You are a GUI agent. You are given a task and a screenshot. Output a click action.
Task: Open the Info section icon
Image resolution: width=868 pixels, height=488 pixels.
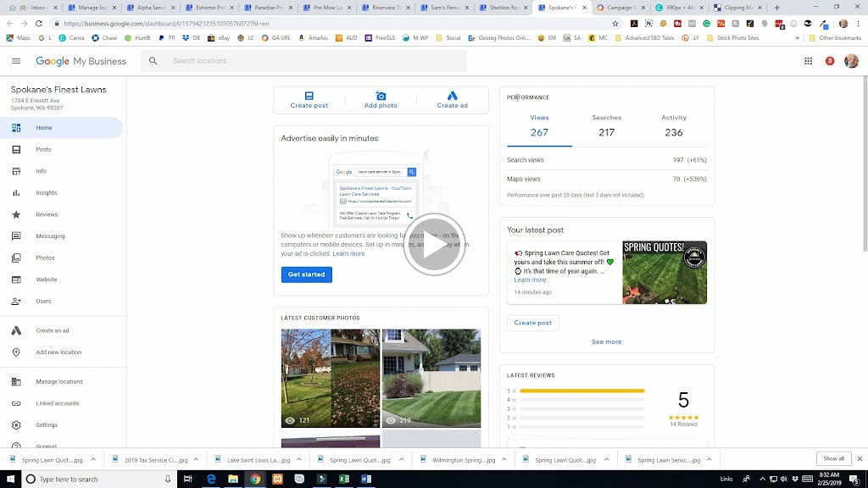pyautogui.click(x=16, y=171)
